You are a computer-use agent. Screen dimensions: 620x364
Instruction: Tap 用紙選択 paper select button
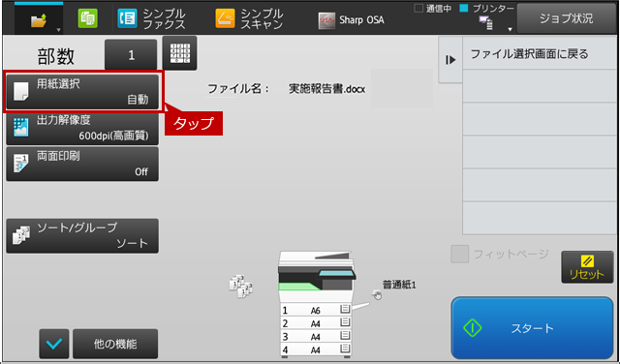click(x=82, y=92)
